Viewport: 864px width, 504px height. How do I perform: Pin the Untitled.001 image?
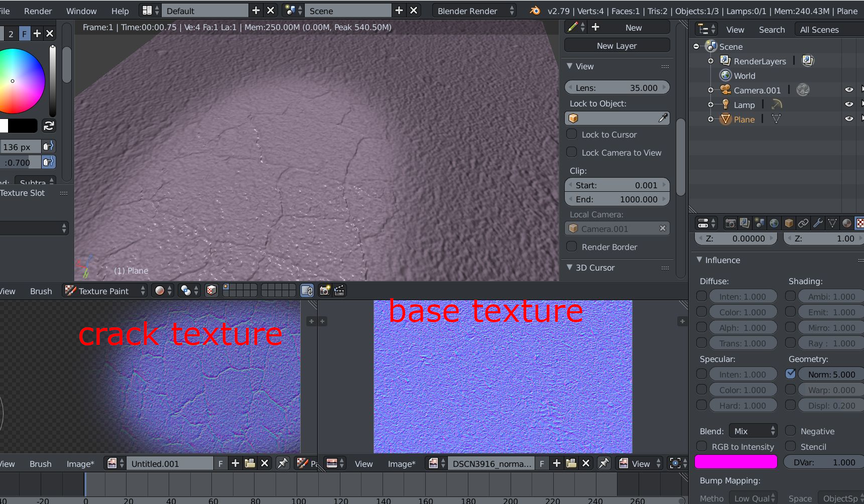click(283, 463)
